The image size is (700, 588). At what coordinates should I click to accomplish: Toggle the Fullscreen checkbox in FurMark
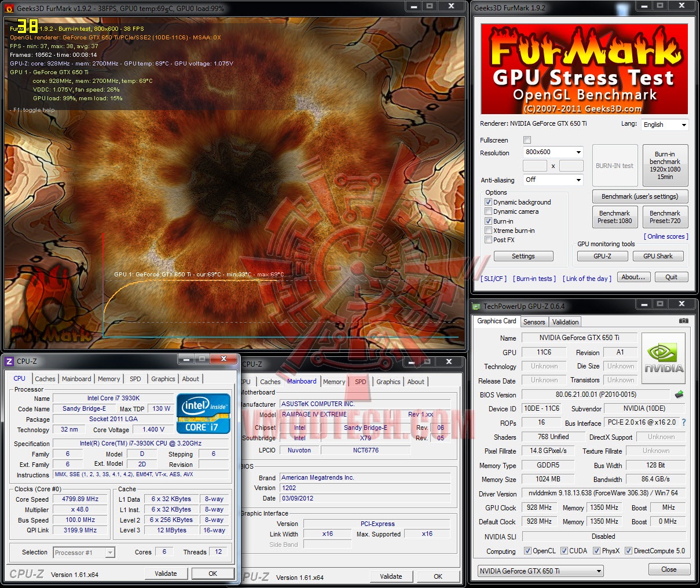(527, 140)
